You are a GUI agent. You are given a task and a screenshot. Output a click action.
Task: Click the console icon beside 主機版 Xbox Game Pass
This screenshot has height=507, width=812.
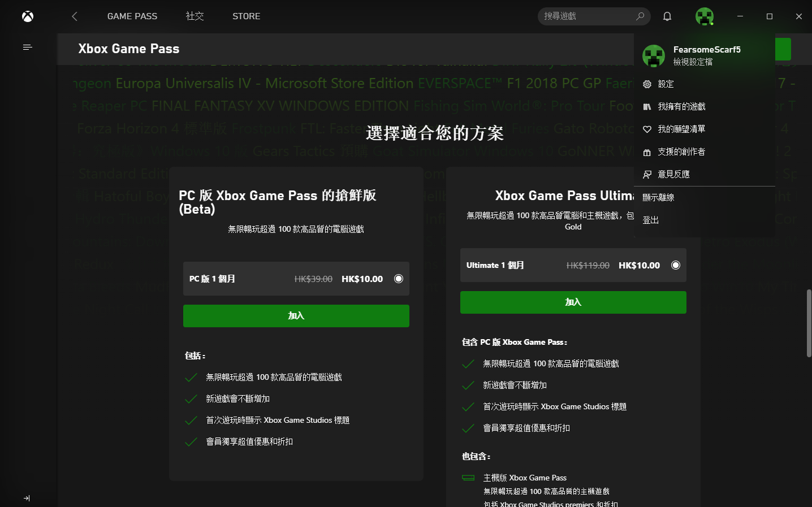[468, 478]
